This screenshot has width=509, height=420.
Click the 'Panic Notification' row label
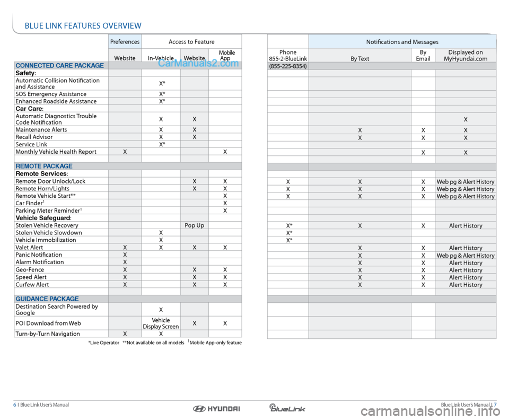[39, 255]
